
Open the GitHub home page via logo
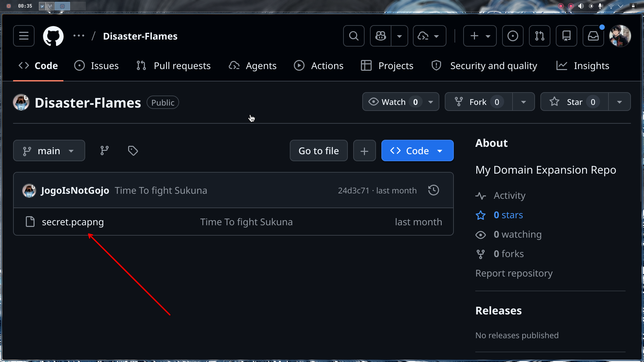[53, 36]
